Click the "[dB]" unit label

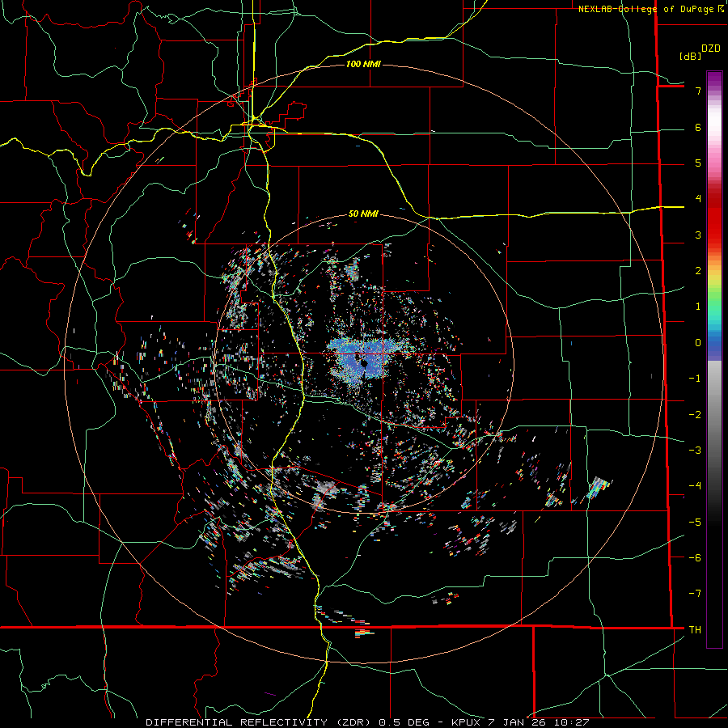(690, 56)
